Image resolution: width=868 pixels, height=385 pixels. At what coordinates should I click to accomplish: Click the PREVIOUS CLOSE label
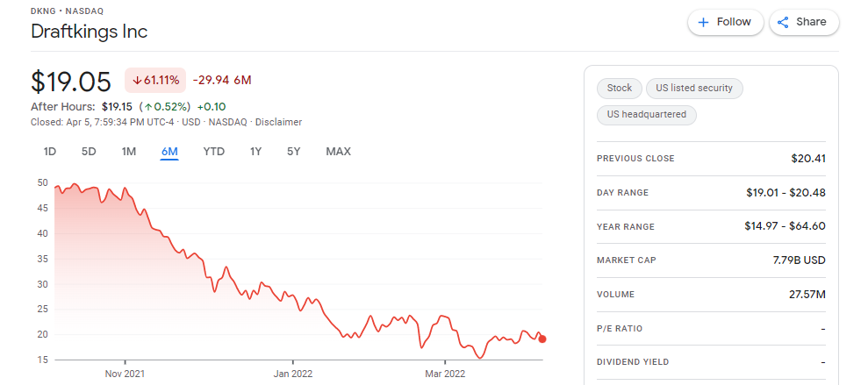pyautogui.click(x=635, y=159)
